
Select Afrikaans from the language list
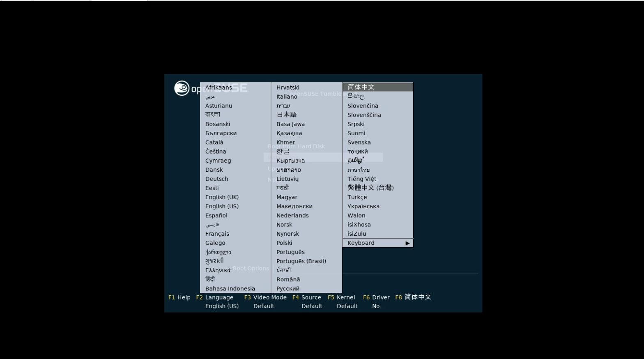(218, 87)
